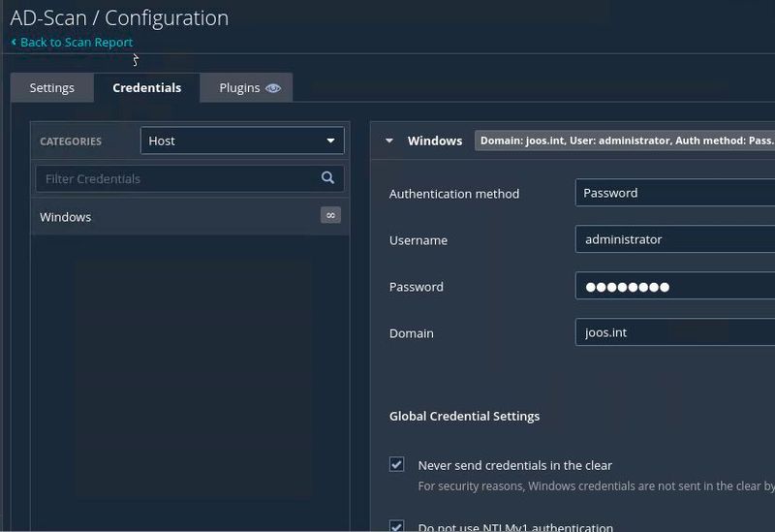Open the Settings tab
Viewport: 775px width, 532px height.
(52, 87)
